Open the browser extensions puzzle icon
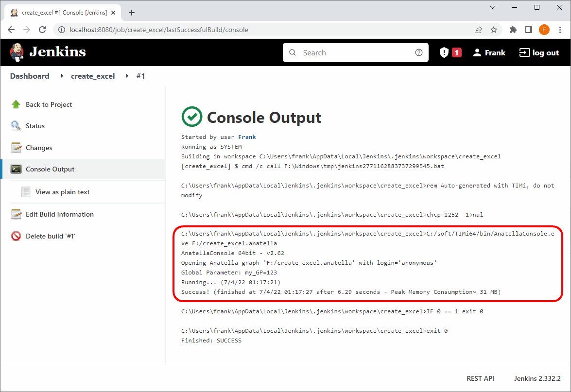Viewport: 571px width, 392px height. pyautogui.click(x=513, y=30)
